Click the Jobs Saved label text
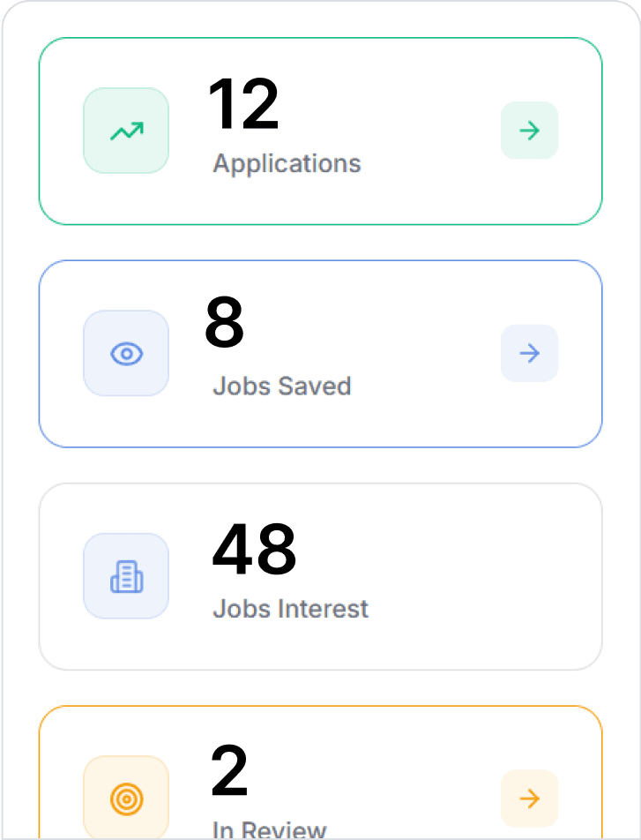The height and width of the screenshot is (840, 641). [281, 386]
